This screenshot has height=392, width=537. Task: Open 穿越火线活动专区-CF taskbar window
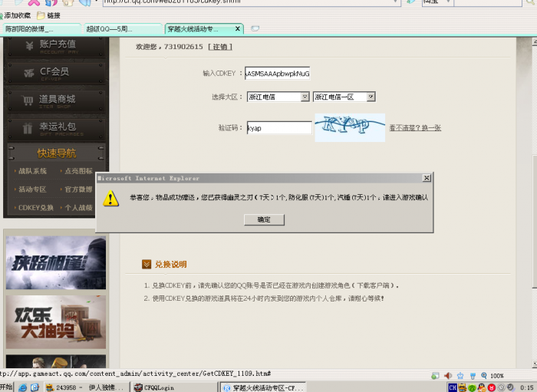tap(262, 387)
